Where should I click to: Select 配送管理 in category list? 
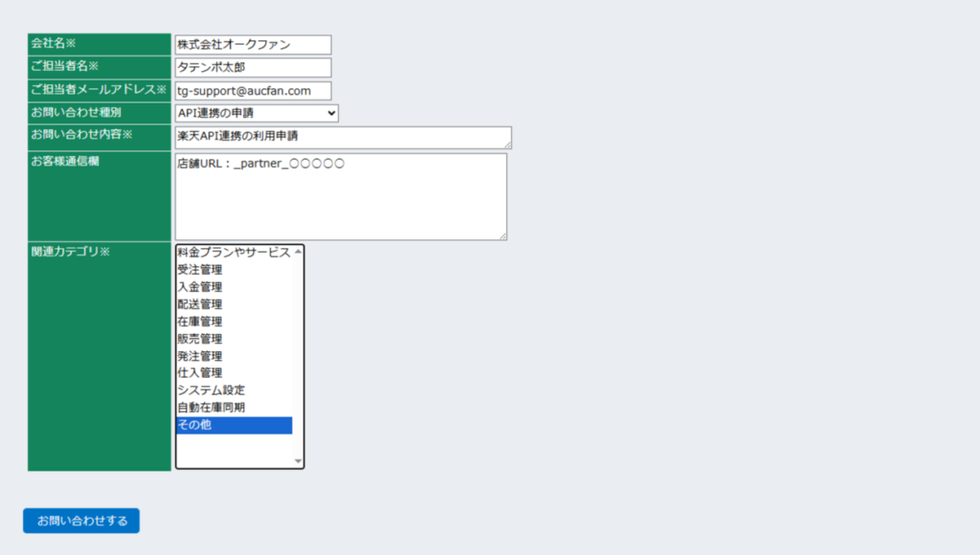234,304
